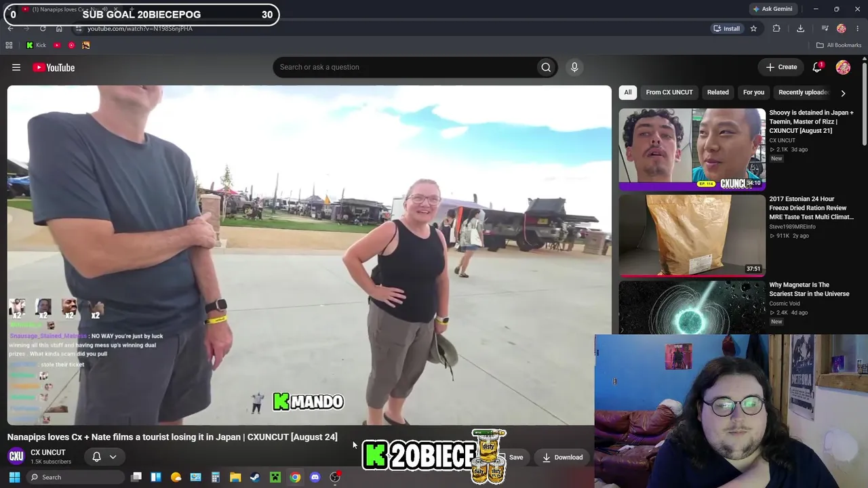Image resolution: width=868 pixels, height=488 pixels.
Task: Open Calculator from the taskbar
Action: (216, 477)
